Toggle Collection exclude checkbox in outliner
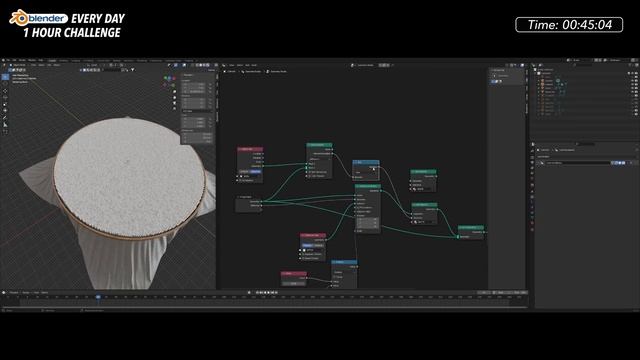Viewport: 640px width, 360px height. tap(629, 73)
